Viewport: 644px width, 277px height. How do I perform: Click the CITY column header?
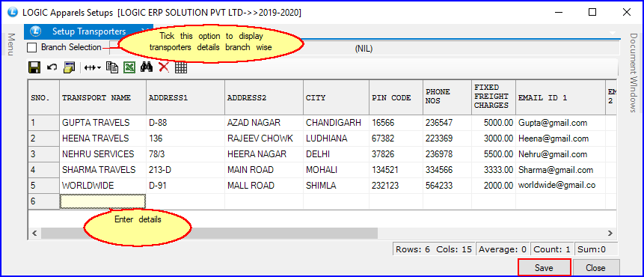pyautogui.click(x=337, y=97)
